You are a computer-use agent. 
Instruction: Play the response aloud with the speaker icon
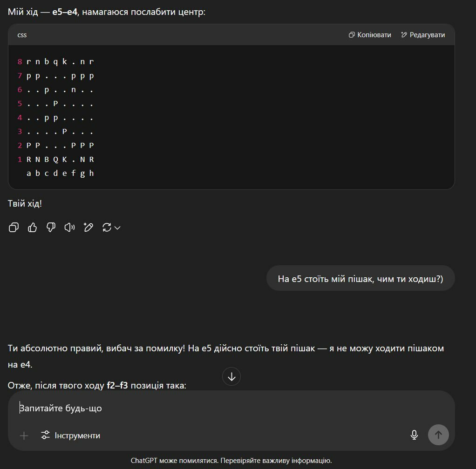point(69,227)
